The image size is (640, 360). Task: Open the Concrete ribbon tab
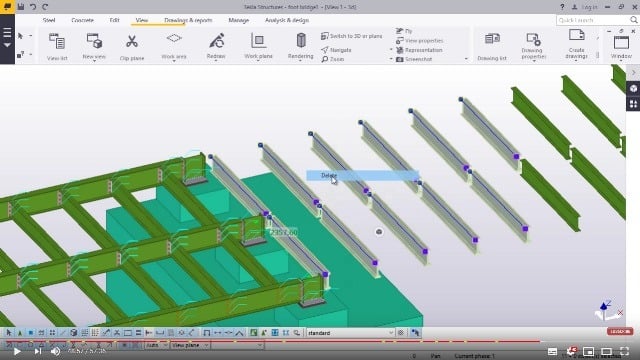(82, 20)
